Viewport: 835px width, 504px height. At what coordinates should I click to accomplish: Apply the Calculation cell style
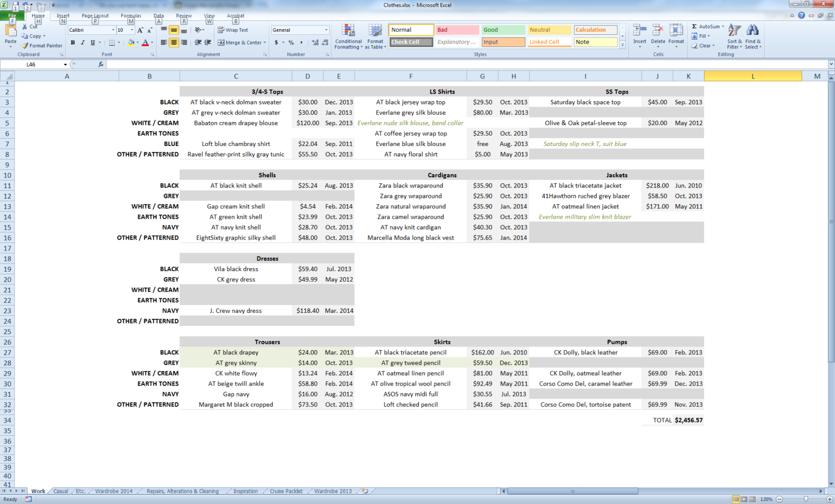595,30
